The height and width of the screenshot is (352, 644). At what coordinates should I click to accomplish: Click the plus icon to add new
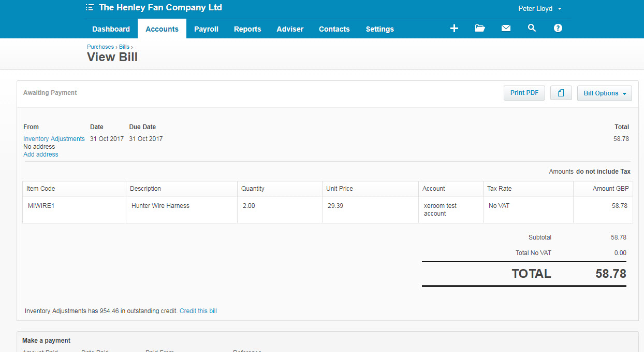coord(454,29)
